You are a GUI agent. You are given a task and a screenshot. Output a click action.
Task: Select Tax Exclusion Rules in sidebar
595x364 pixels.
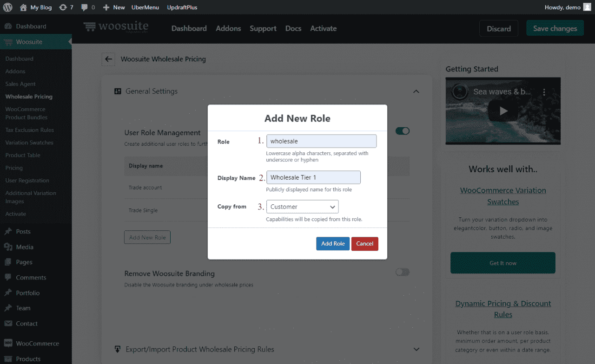point(30,130)
